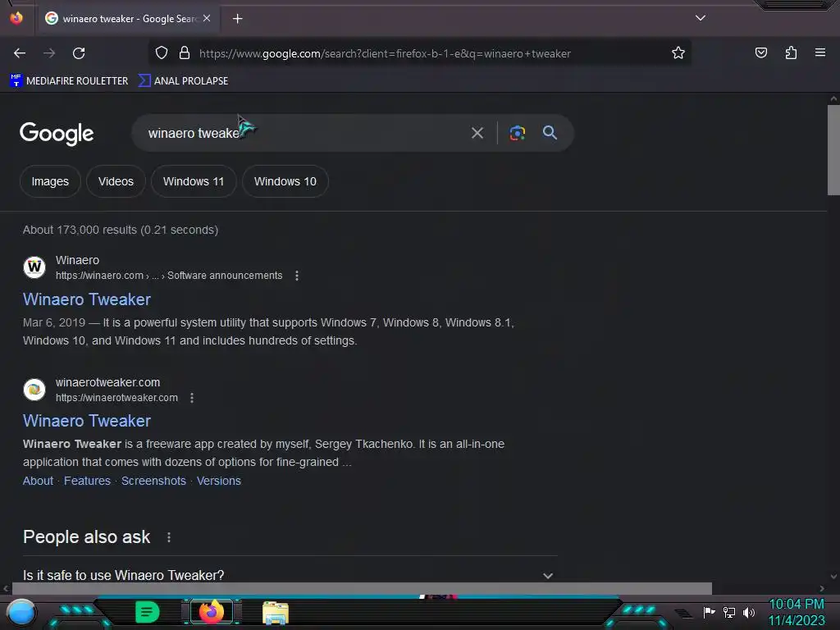
Task: Open the network tray icon
Action: [729, 612]
